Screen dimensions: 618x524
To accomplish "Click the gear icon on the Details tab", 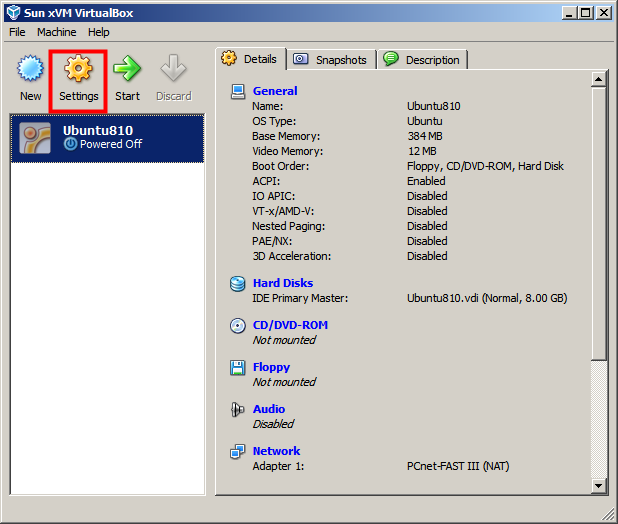I will [x=229, y=58].
